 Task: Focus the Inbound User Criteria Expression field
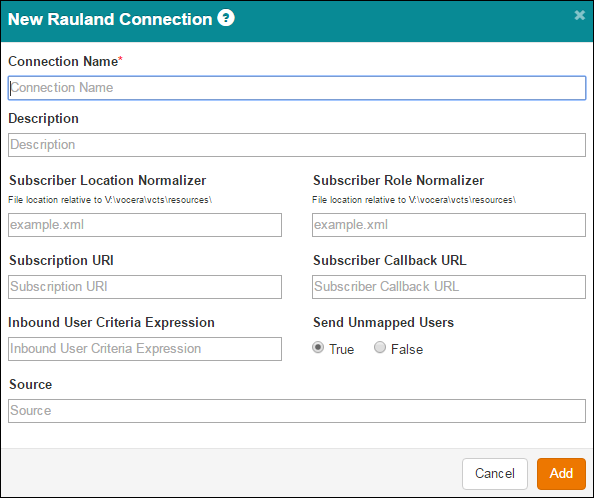pos(145,349)
